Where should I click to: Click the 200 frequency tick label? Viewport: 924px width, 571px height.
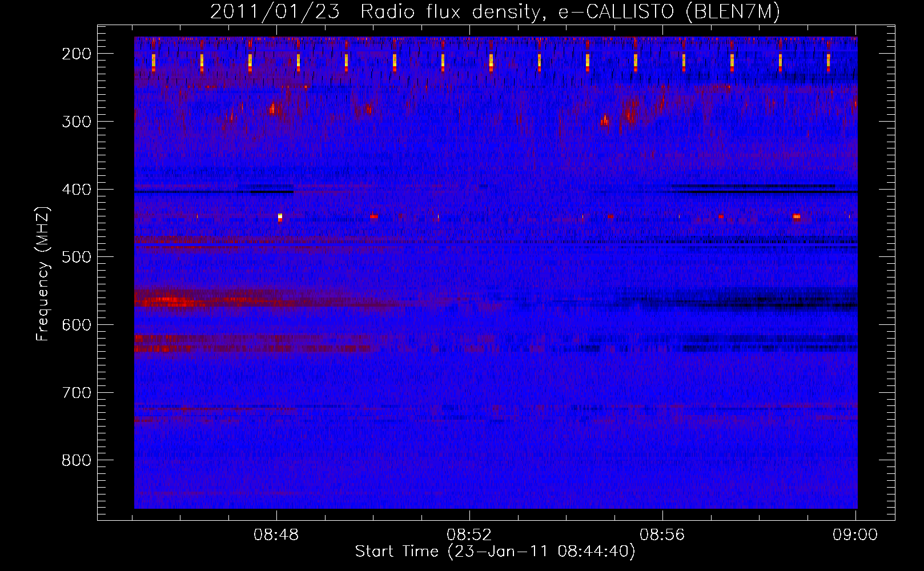(x=77, y=53)
